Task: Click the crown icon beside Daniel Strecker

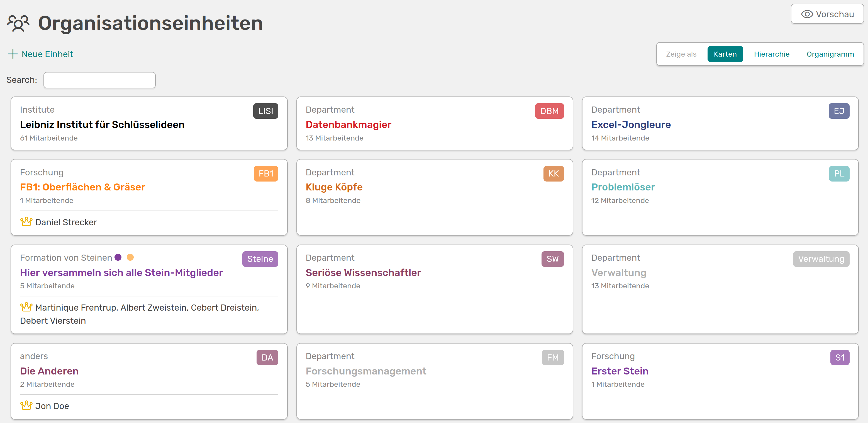Action: point(26,222)
